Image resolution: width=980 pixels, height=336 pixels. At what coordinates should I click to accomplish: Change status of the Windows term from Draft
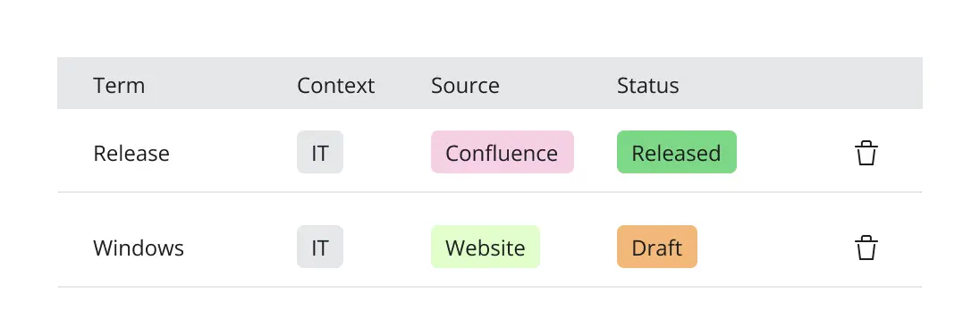point(657,247)
